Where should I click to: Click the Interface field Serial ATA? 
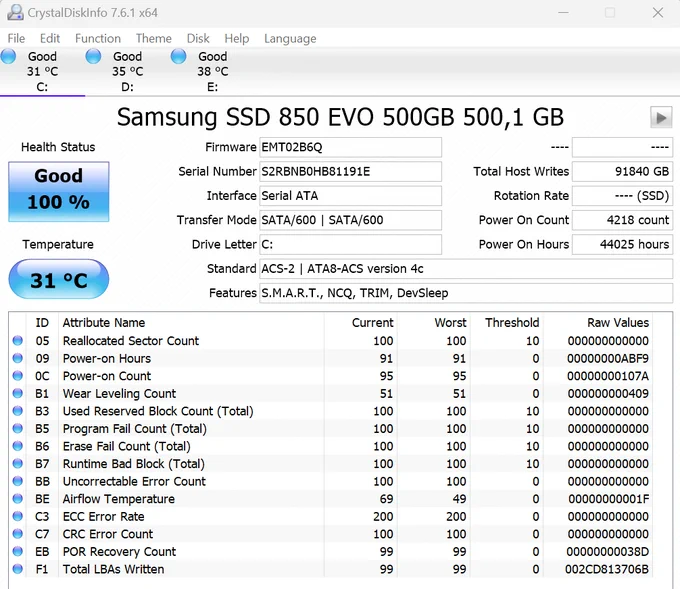click(350, 196)
